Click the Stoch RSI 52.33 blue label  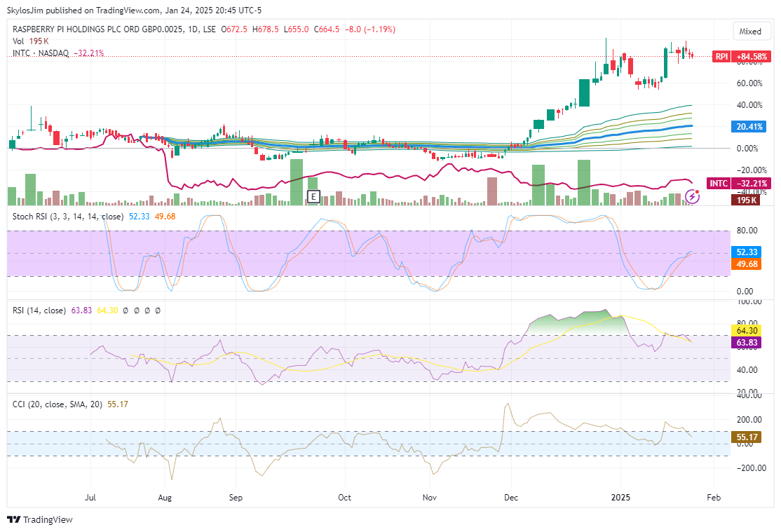747,252
